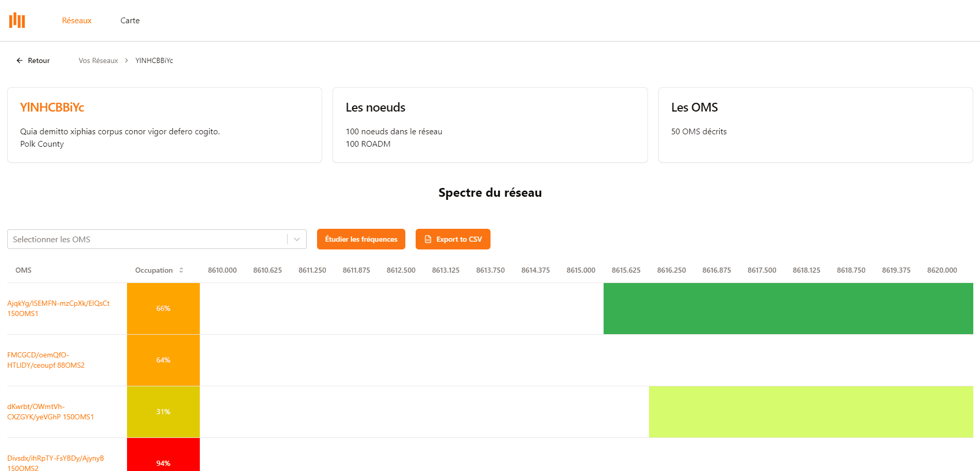Screen dimensions: 980x471
Task: Click the CSV file icon in Export button
Action: pyautogui.click(x=428, y=239)
